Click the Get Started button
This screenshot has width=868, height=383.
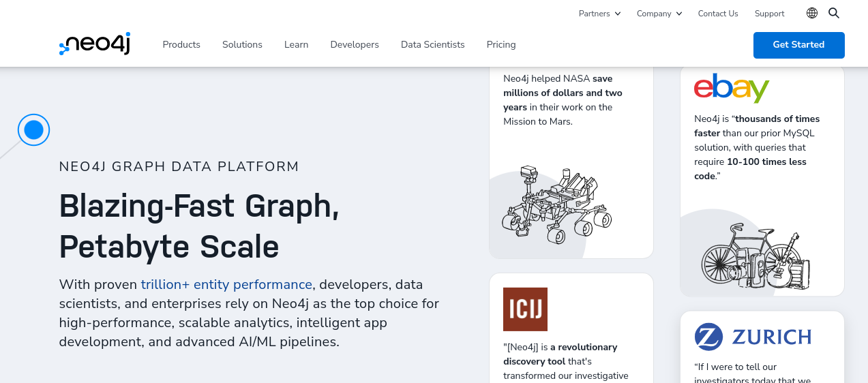[x=798, y=45]
